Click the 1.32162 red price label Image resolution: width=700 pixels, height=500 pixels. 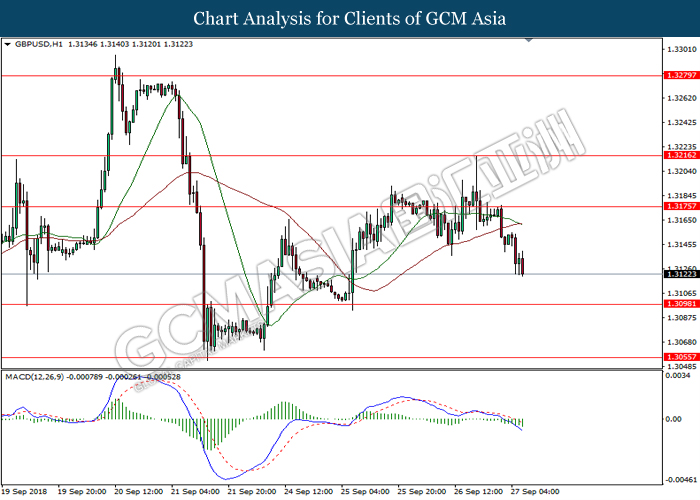click(x=681, y=155)
